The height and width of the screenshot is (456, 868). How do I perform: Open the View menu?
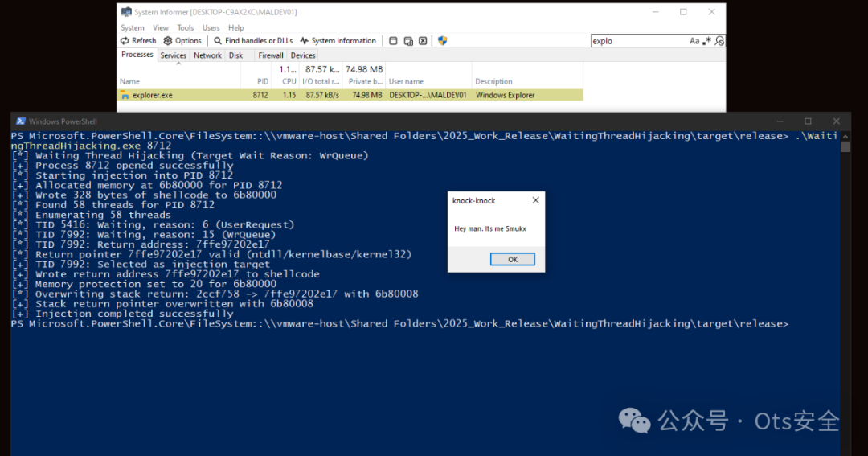[161, 27]
